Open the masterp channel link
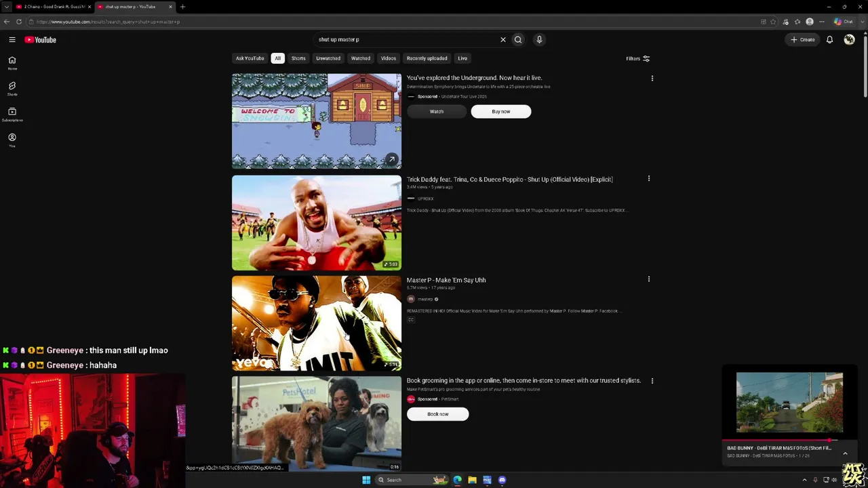 tap(425, 299)
